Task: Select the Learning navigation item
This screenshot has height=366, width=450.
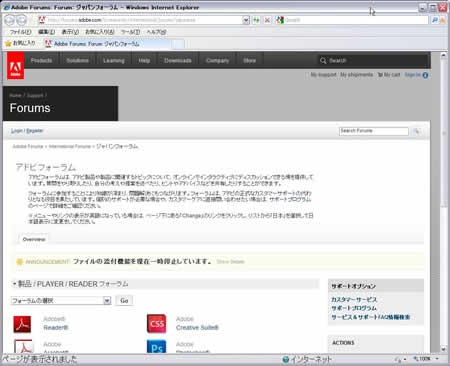Action: 114,60
